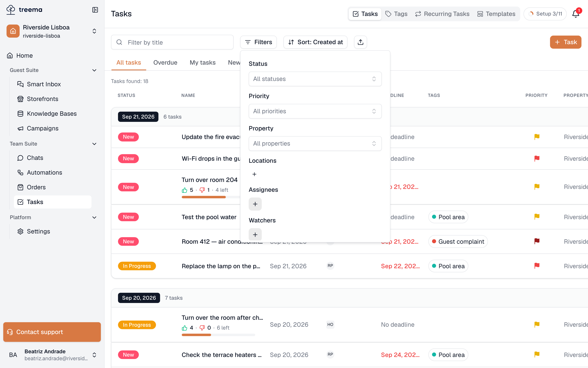The height and width of the screenshot is (368, 588).
Task: Click Contact support button
Action: [x=52, y=332]
